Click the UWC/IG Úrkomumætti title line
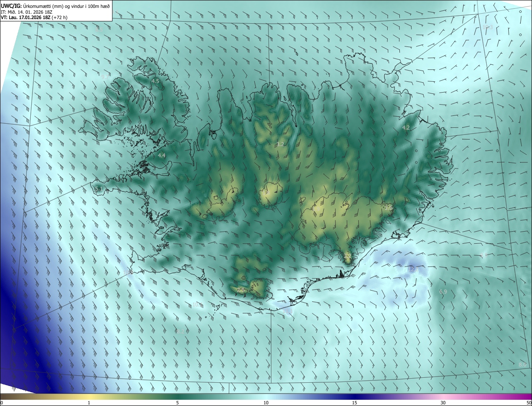Viewport: 532px width, 406px height. pyautogui.click(x=55, y=5)
